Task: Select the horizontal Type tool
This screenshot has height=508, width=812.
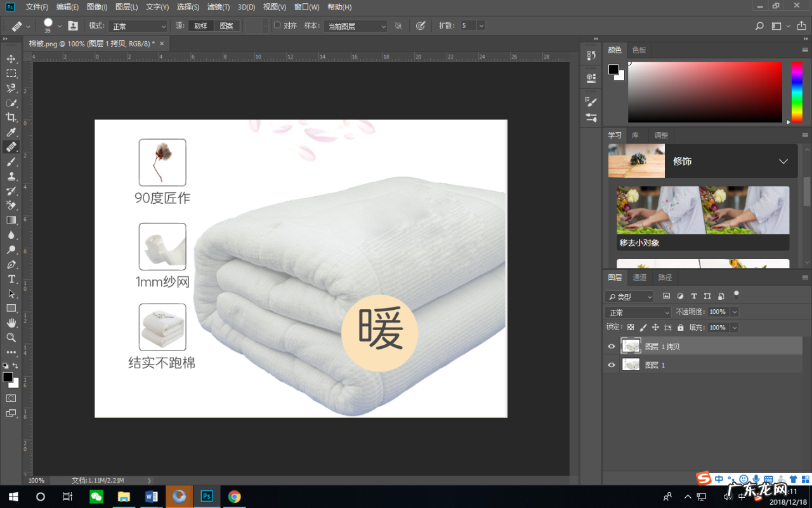Action: pyautogui.click(x=10, y=279)
